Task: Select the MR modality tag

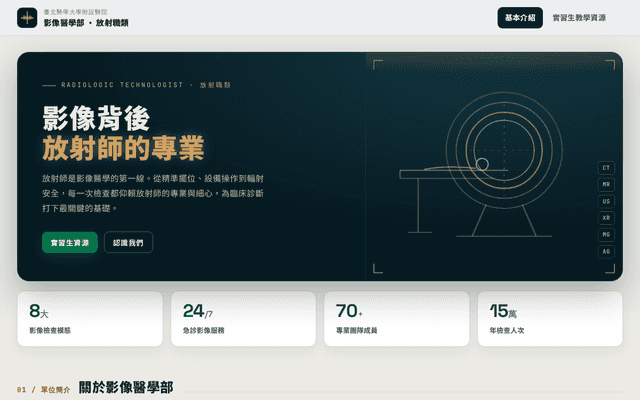Action: 606,184
